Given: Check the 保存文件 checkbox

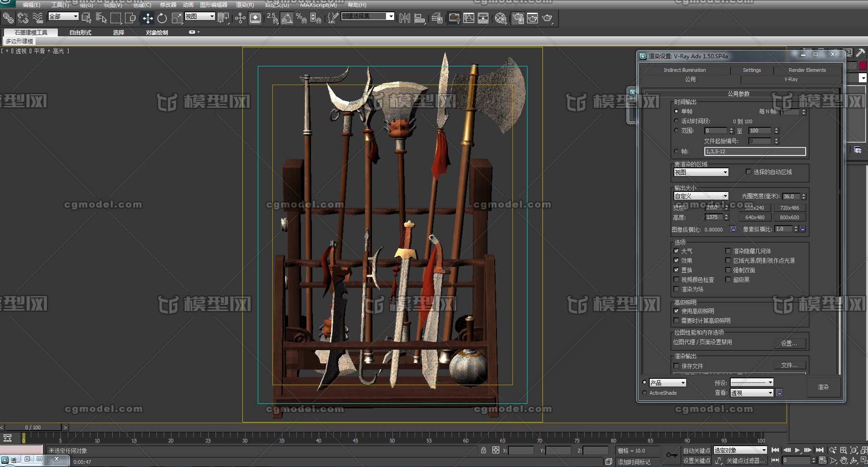Looking at the screenshot, I should coord(677,366).
